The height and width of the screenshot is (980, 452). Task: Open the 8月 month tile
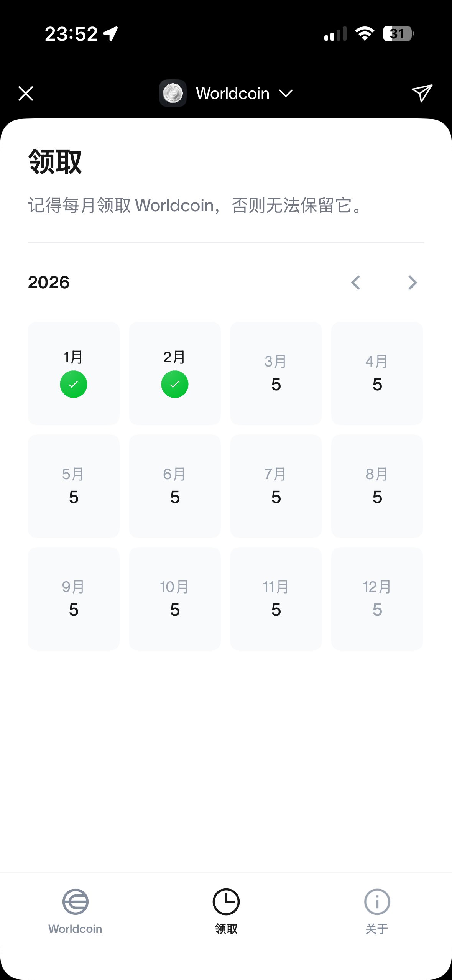[377, 486]
